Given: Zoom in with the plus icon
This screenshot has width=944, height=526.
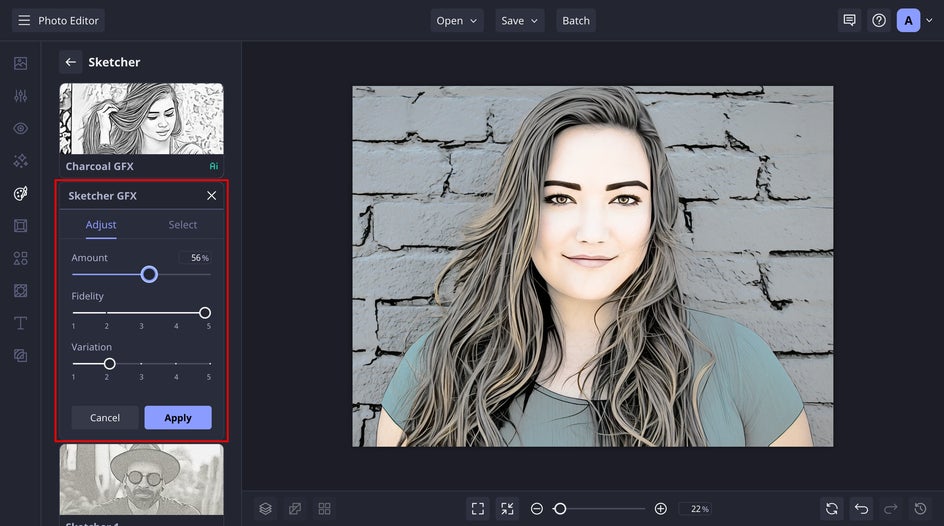Looking at the screenshot, I should (660, 509).
